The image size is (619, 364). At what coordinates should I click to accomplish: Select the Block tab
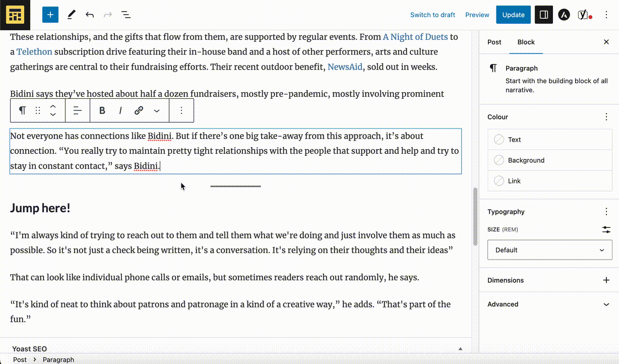point(526,42)
